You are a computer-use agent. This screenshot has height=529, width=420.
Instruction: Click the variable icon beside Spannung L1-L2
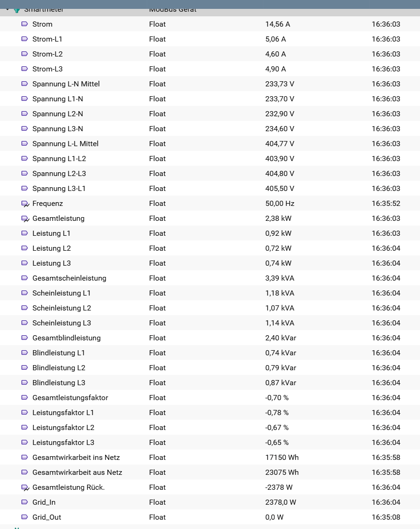coord(25,159)
